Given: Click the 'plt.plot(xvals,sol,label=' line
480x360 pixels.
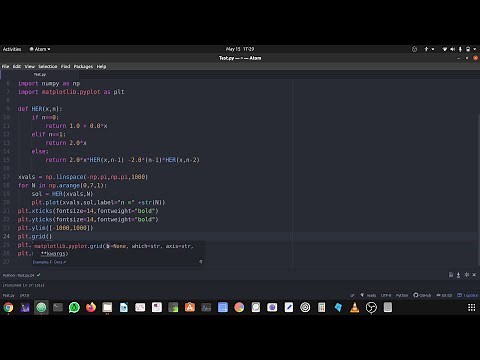Looking at the screenshot, I should click(x=98, y=202).
